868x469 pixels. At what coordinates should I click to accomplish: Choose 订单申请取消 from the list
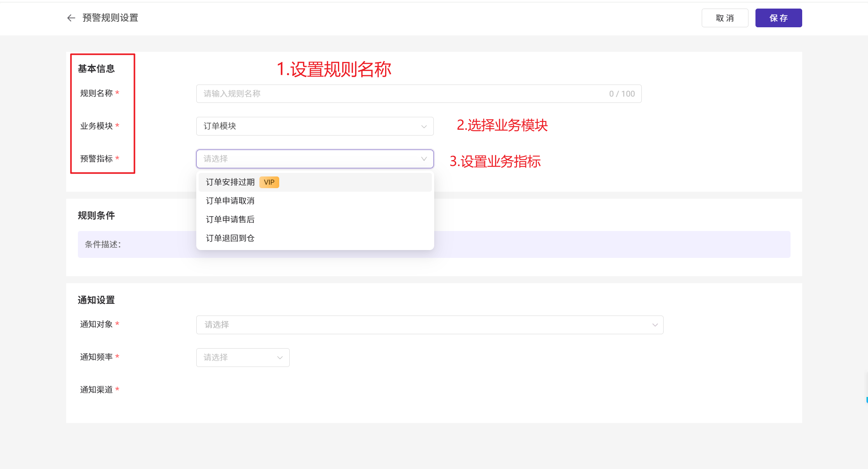230,201
